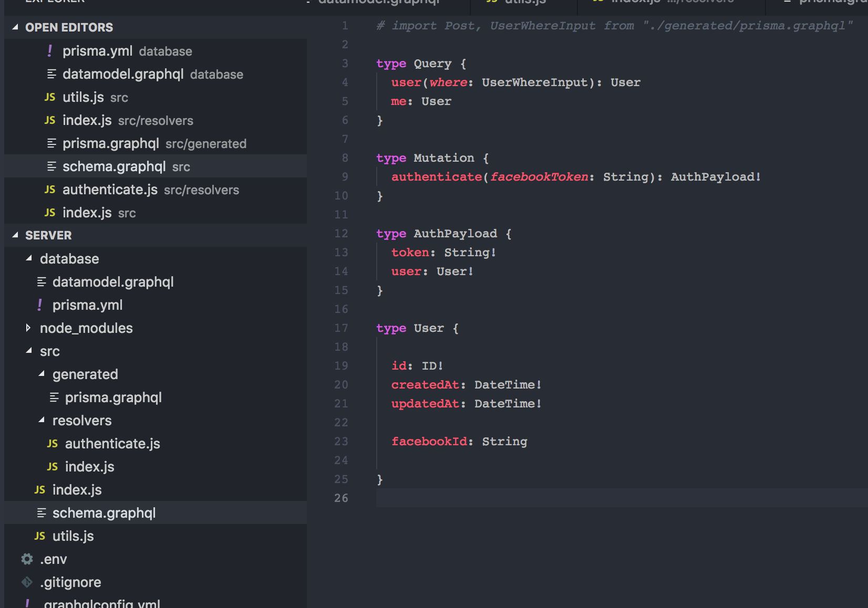Open index.js inside the resolvers folder
The image size is (868, 608).
point(156,467)
